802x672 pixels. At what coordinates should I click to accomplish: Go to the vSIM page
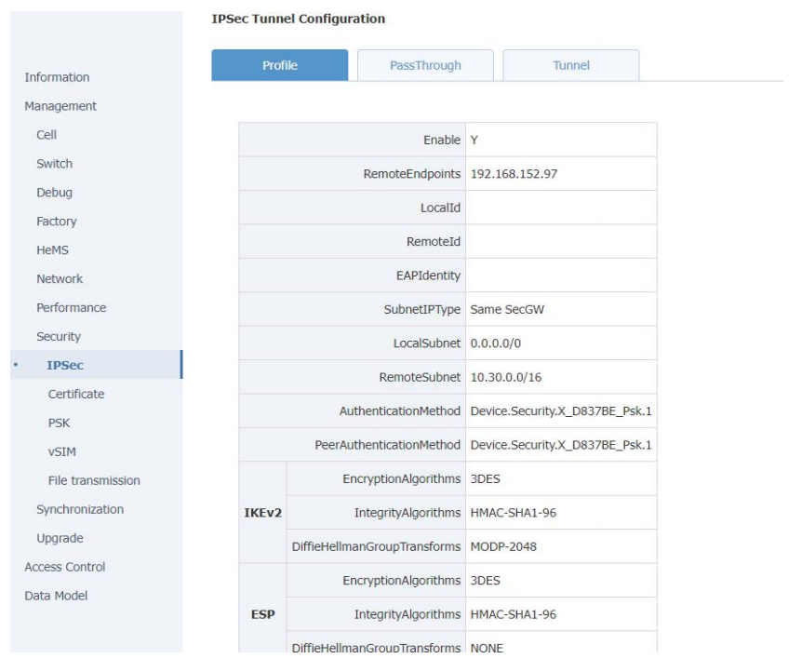(x=61, y=452)
